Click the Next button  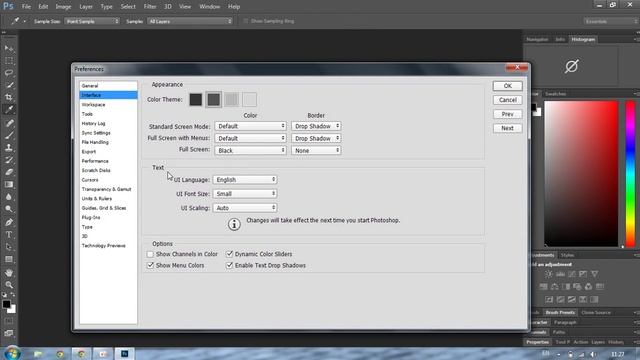point(507,128)
